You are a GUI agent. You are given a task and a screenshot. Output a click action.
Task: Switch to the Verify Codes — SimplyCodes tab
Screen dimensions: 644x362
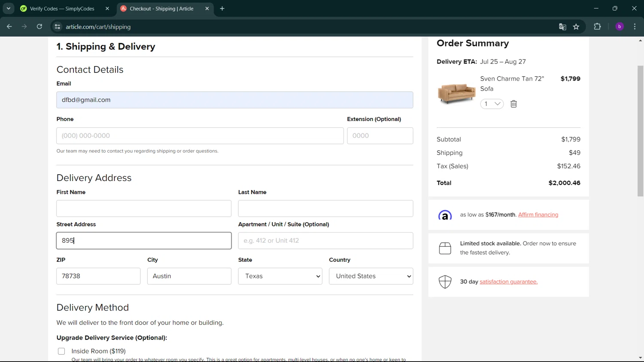tap(62, 9)
